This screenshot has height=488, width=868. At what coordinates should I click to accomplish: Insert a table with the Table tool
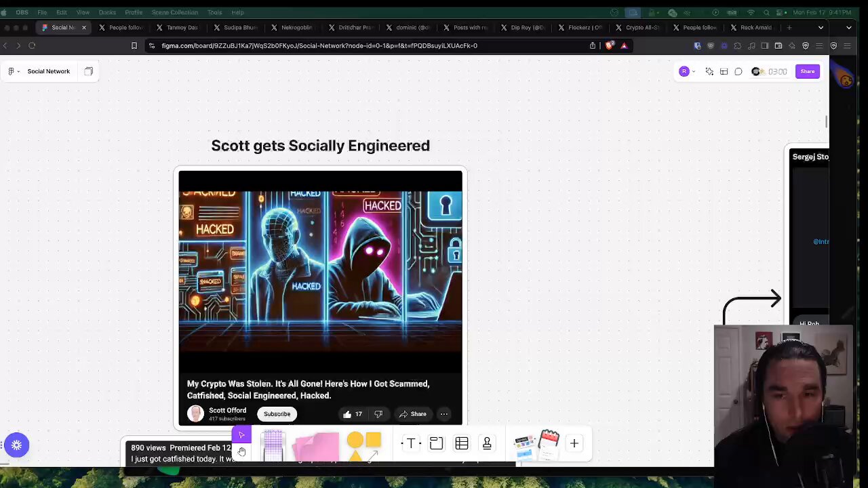pos(462,443)
